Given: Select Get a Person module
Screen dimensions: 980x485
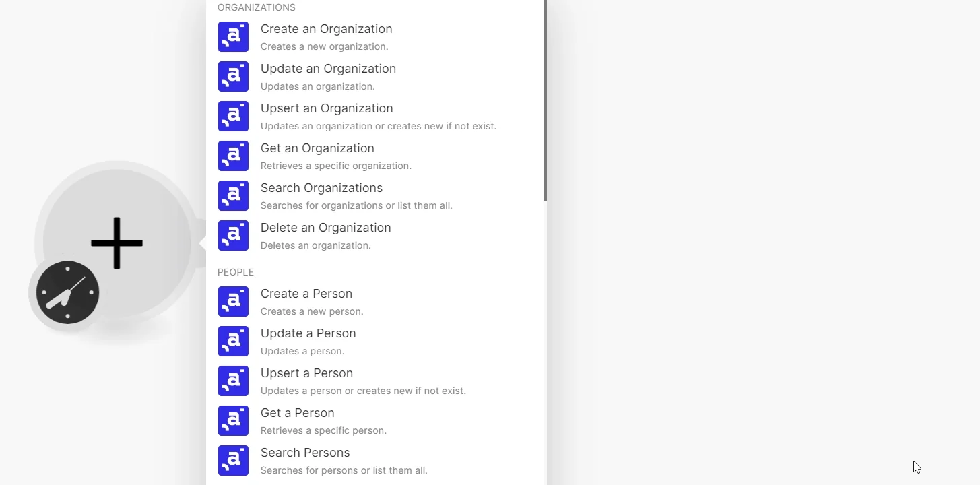Looking at the screenshot, I should pos(376,421).
